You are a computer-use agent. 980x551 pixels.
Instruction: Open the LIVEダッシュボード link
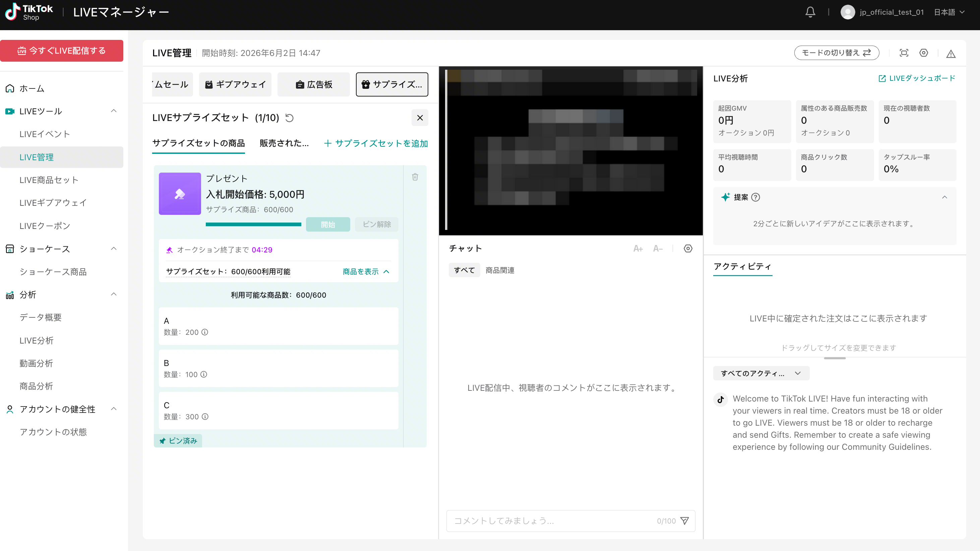click(917, 78)
